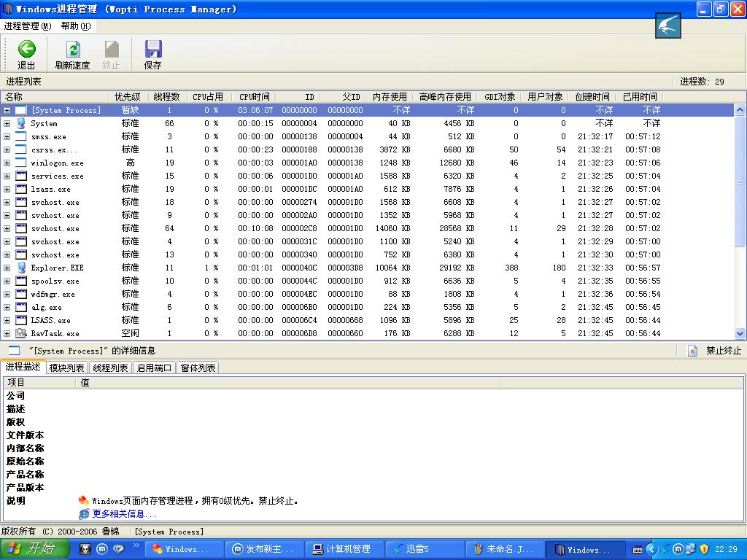This screenshot has height=560, width=747.
Task: Expand the System process row
Action: pos(7,123)
